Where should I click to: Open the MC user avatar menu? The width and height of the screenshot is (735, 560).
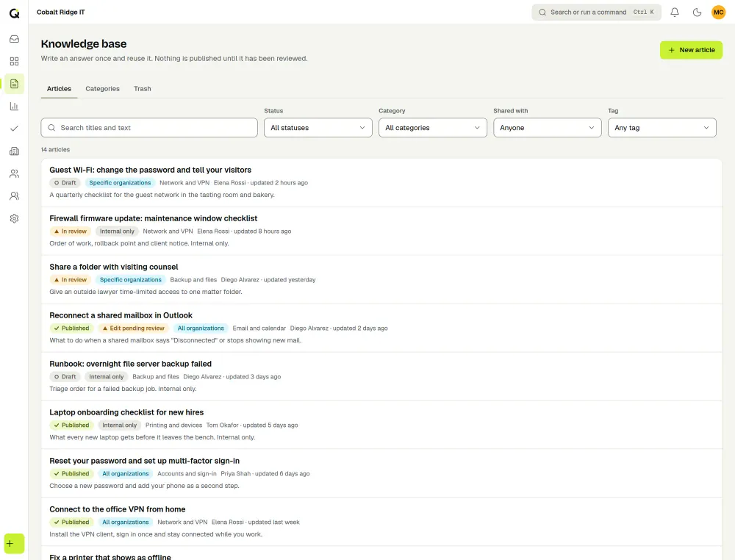[719, 12]
